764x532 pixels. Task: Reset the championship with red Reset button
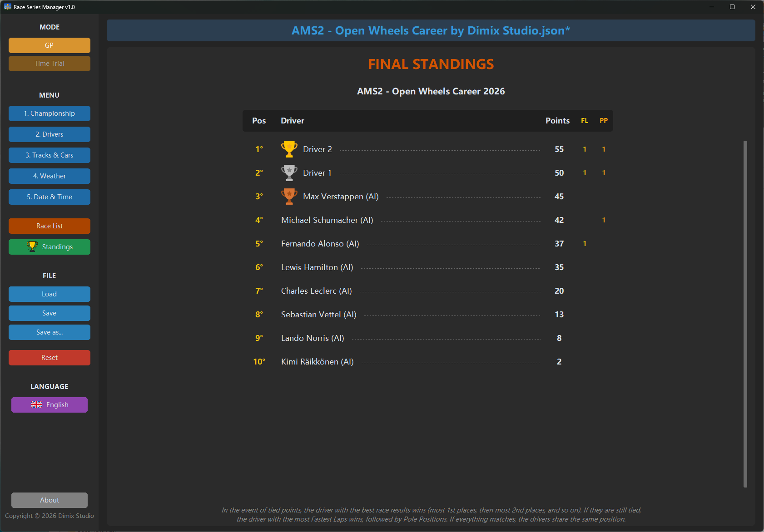50,358
